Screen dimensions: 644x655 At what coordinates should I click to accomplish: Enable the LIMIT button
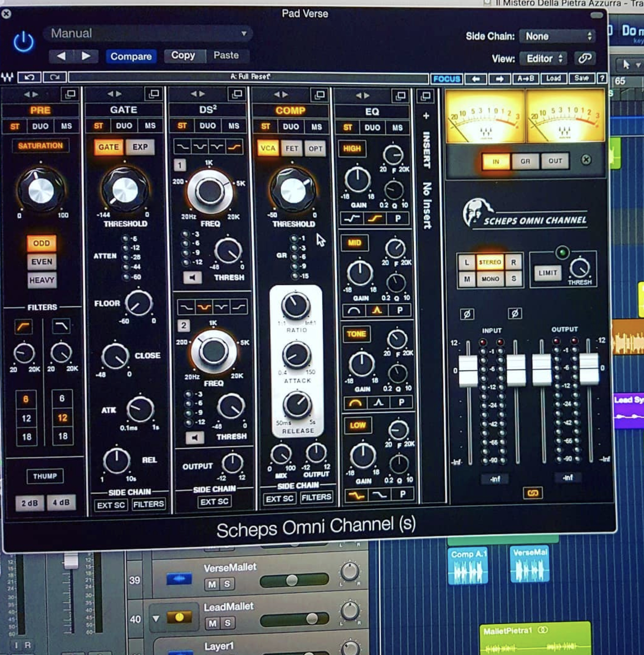[x=547, y=273]
